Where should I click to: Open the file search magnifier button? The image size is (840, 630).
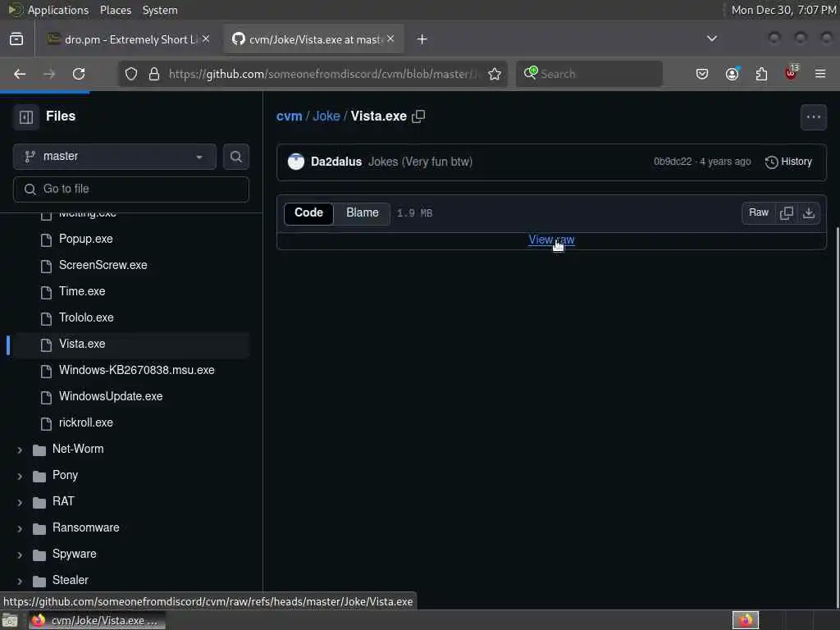235,157
